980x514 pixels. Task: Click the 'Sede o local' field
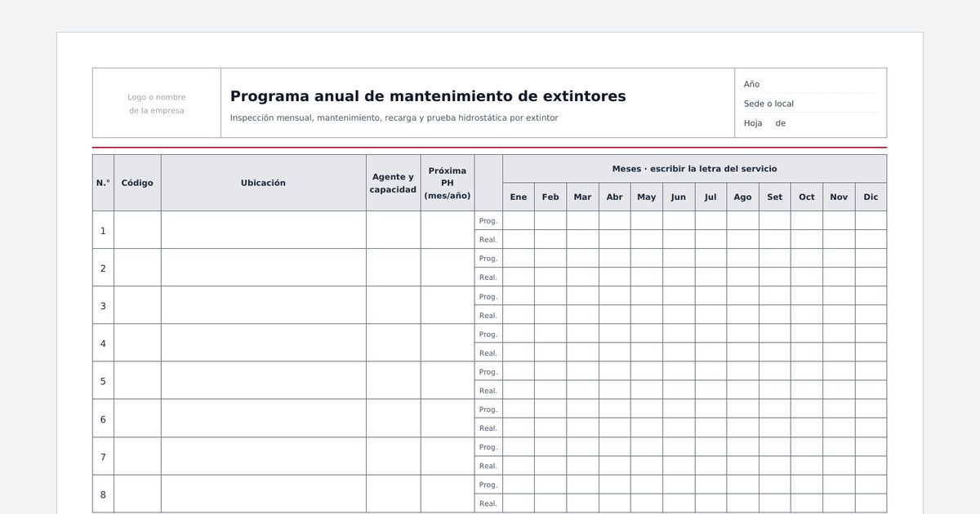tap(811, 104)
